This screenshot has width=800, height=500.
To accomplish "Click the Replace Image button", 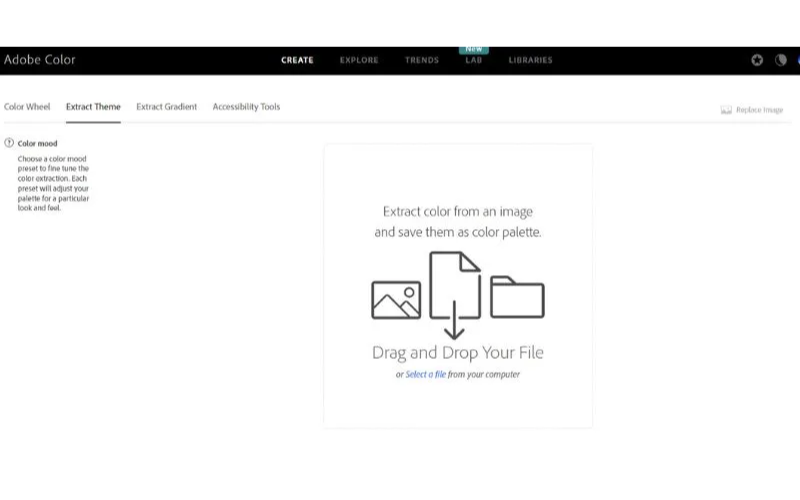I will coord(752,110).
